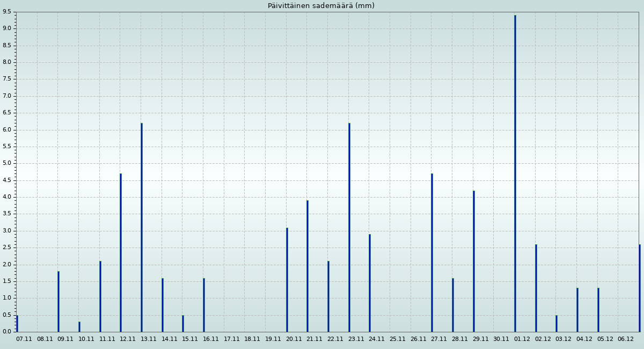Click the 07.11 date label on x-axis
The width and height of the screenshot is (644, 349).
coord(24,339)
